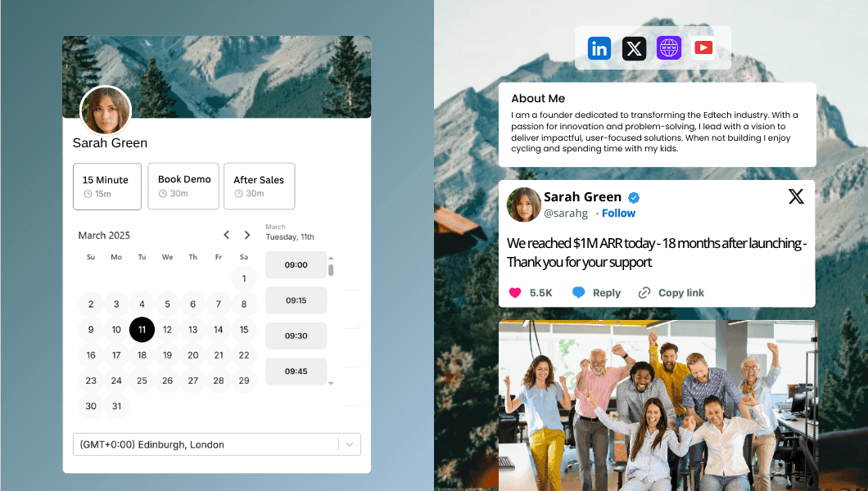868x491 pixels.
Task: Select the After Sales meeting option
Action: click(x=259, y=186)
